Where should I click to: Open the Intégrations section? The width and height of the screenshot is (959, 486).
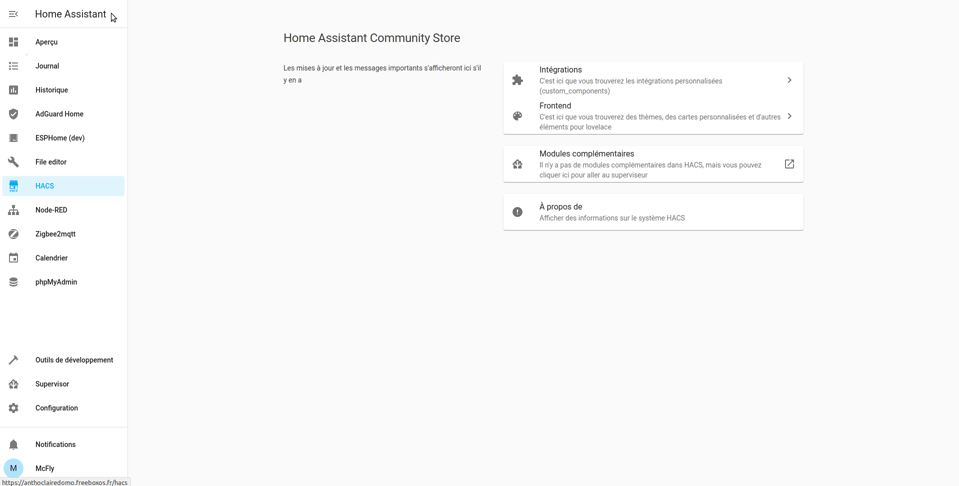coord(653,80)
